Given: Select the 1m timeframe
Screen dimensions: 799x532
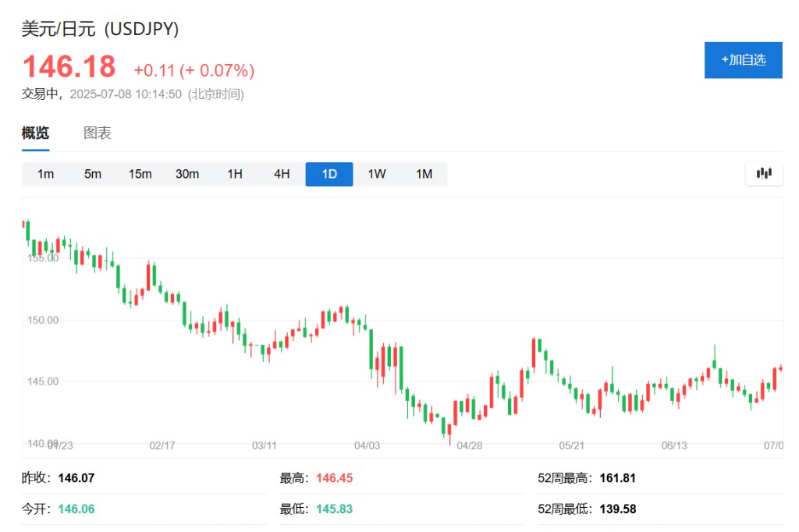Looking at the screenshot, I should (x=45, y=174).
